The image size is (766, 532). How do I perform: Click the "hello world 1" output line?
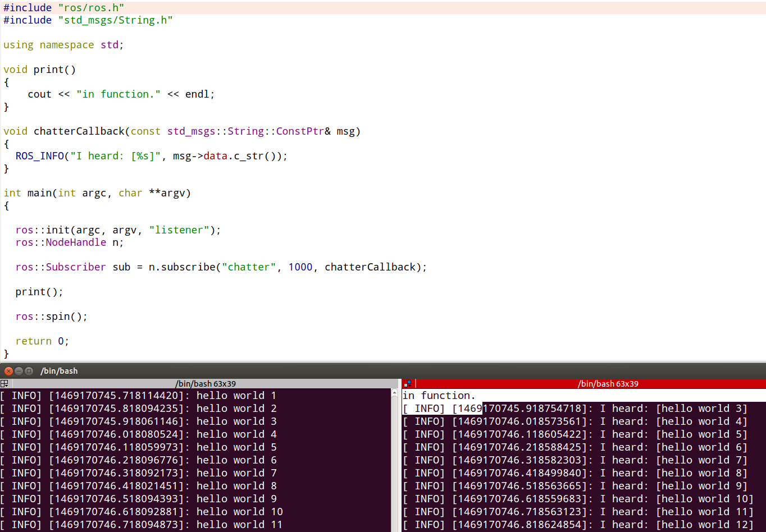[x=138, y=396]
